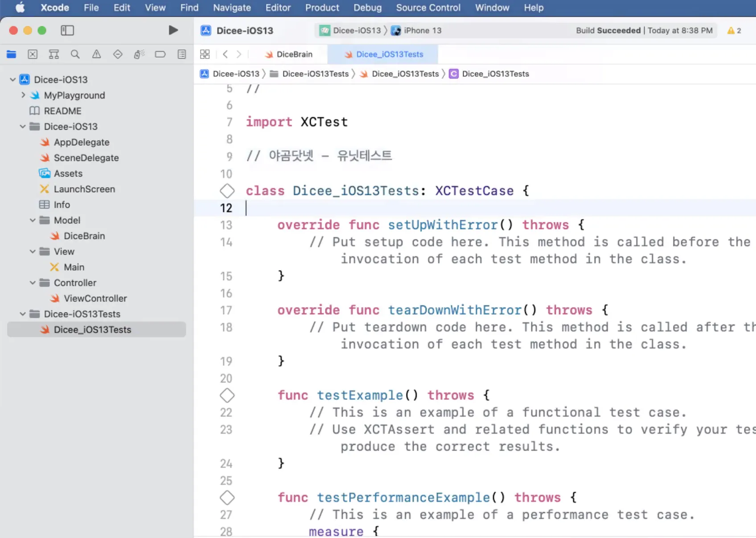756x538 pixels.
Task: Go forward in editor history
Action: pyautogui.click(x=239, y=54)
